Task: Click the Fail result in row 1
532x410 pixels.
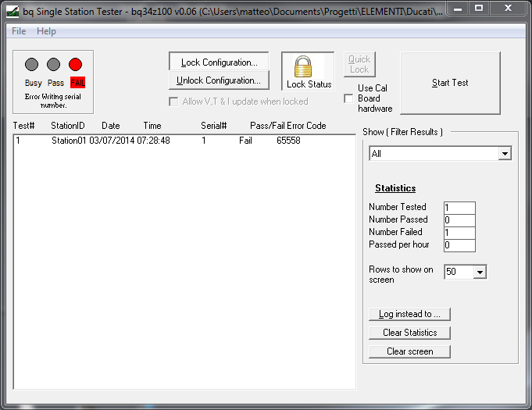Action: pos(245,141)
